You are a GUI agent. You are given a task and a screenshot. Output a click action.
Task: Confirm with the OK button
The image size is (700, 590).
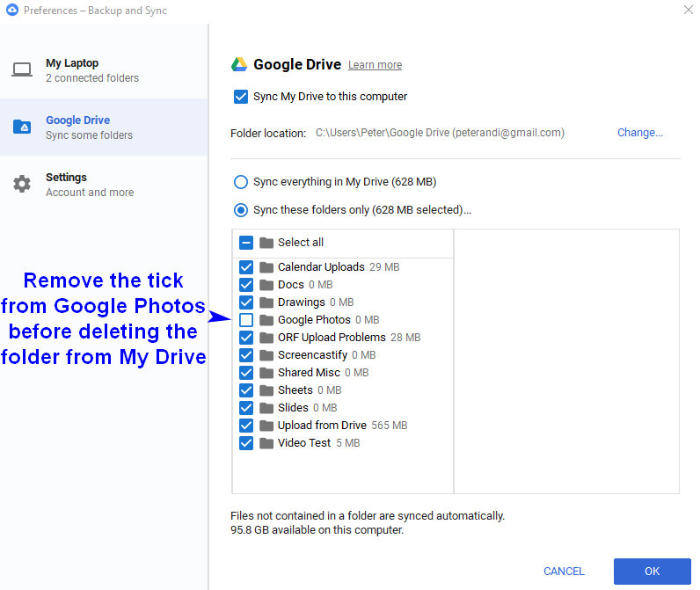point(653,572)
